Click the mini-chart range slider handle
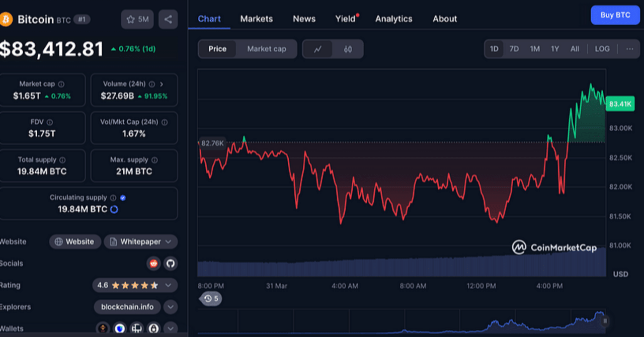This screenshot has width=644, height=337. click(605, 321)
